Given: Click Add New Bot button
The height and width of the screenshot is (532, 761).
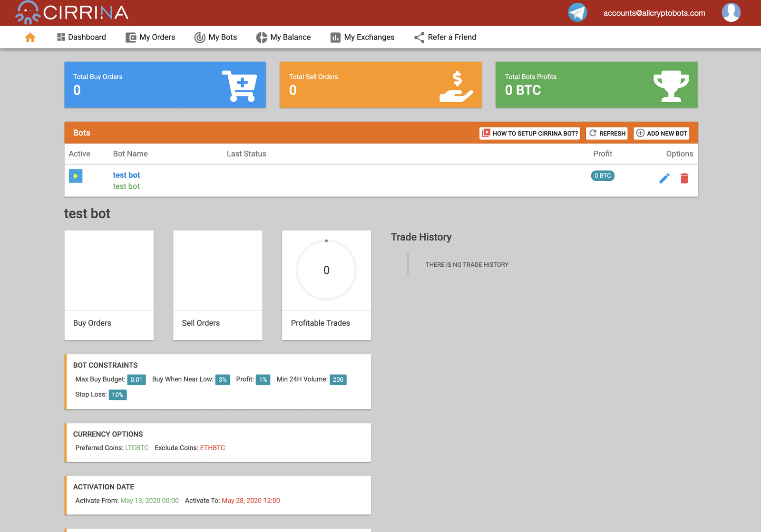Looking at the screenshot, I should (x=661, y=134).
